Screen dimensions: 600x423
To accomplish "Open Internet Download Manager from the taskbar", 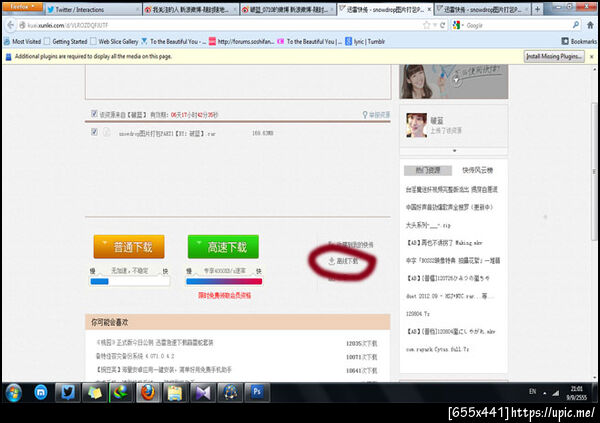I will 121,393.
